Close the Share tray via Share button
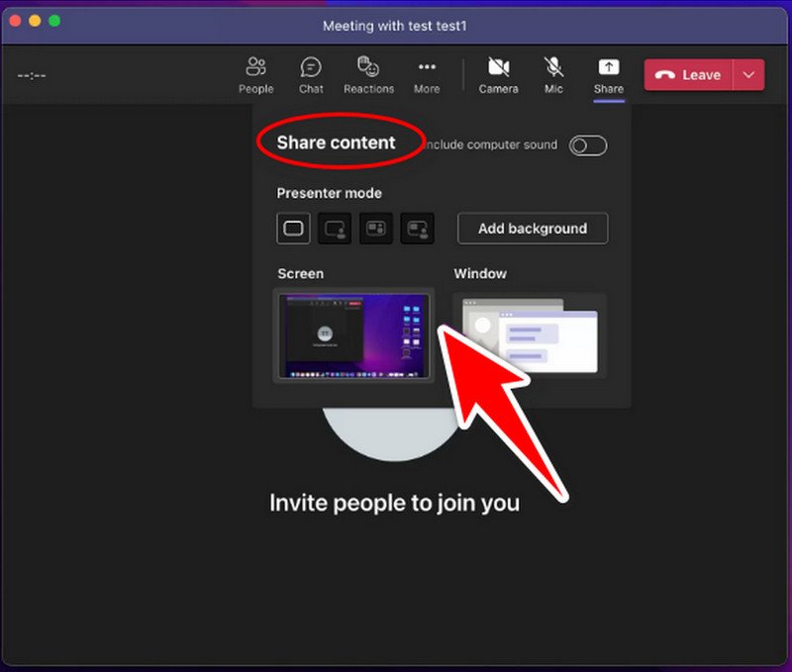 609,75
